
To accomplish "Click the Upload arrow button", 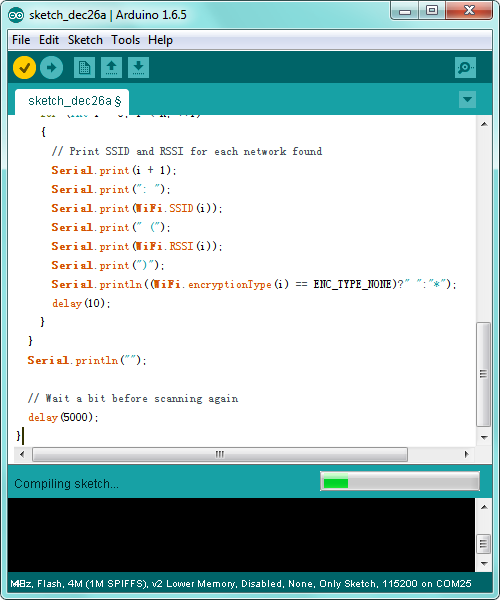I will tap(51, 68).
